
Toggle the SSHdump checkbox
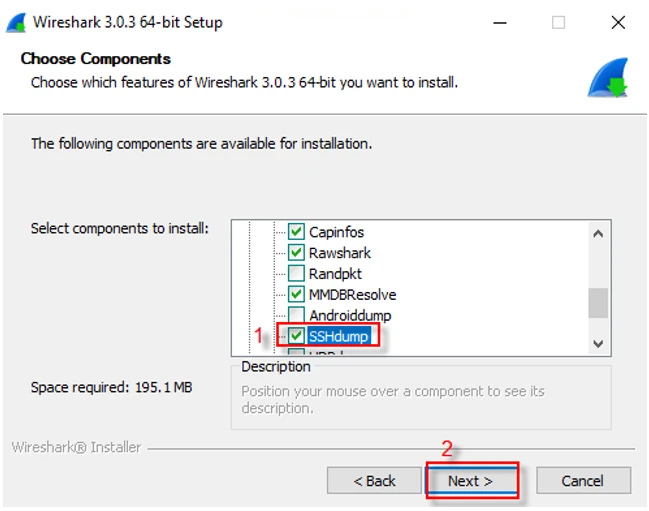(x=296, y=337)
